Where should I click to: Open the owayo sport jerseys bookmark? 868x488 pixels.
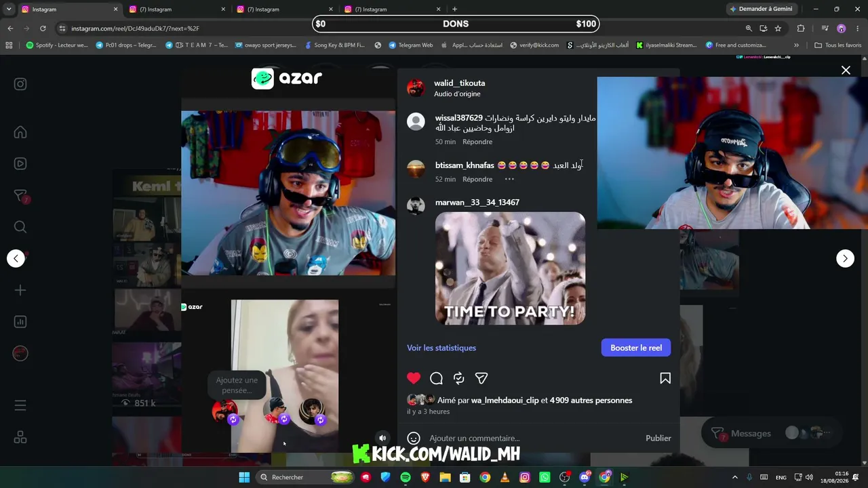266,45
